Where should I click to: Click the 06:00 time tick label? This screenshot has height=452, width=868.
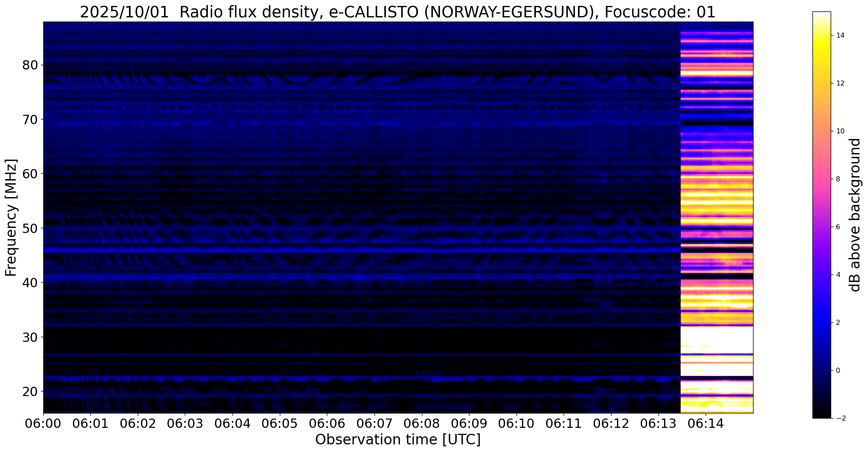43,424
